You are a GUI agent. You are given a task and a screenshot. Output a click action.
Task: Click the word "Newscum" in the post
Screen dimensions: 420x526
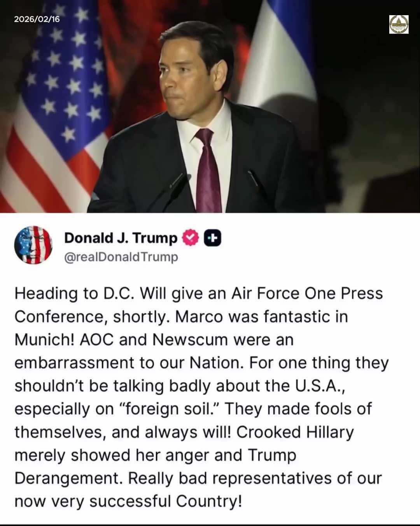190,340
